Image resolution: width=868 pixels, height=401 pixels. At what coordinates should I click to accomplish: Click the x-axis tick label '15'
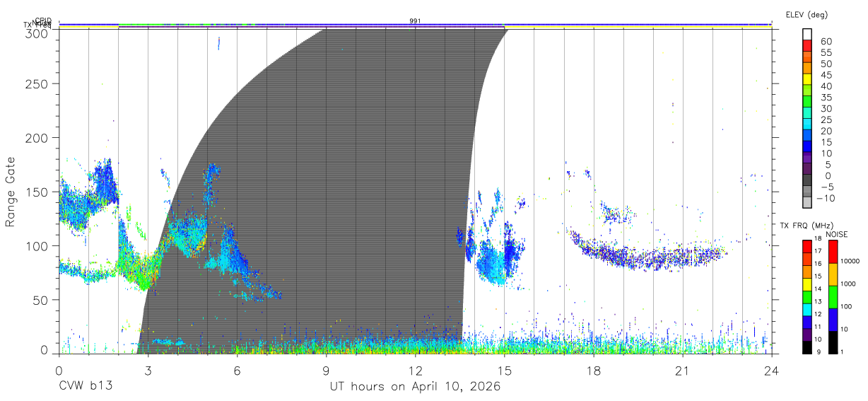pos(505,370)
